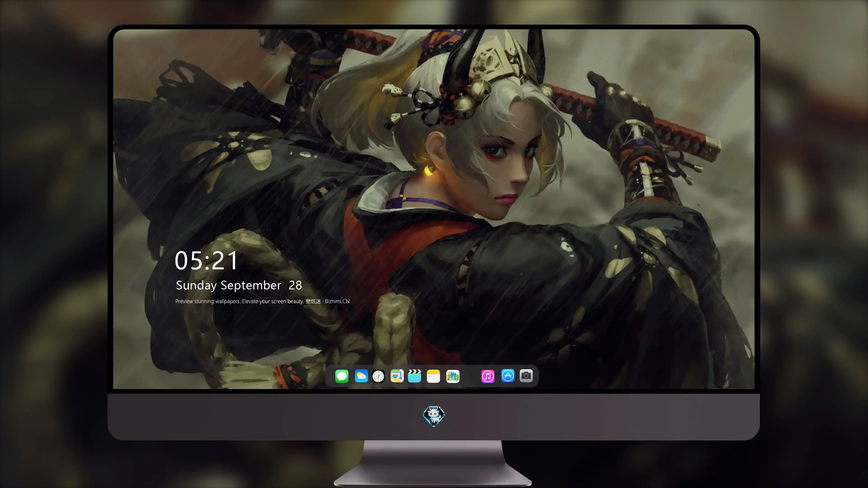Launch the clapperboard Videos app
Image resolution: width=868 pixels, height=488 pixels.
pos(415,376)
